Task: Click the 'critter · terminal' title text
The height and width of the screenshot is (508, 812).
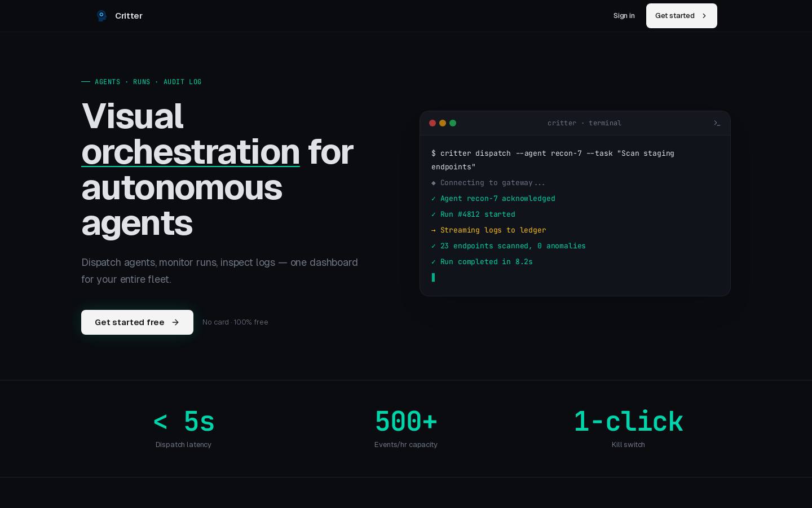Action: pyautogui.click(x=584, y=123)
